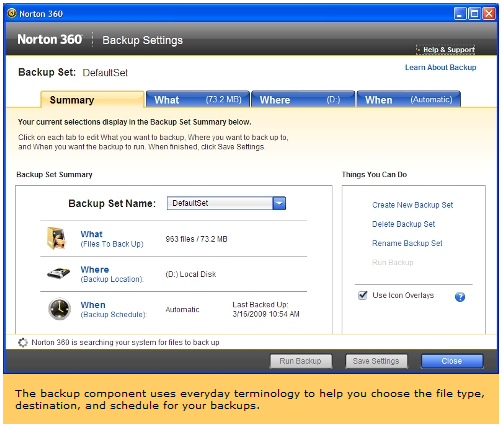The image size is (502, 427).
Task: Close the window with the red X
Action: 489,13
